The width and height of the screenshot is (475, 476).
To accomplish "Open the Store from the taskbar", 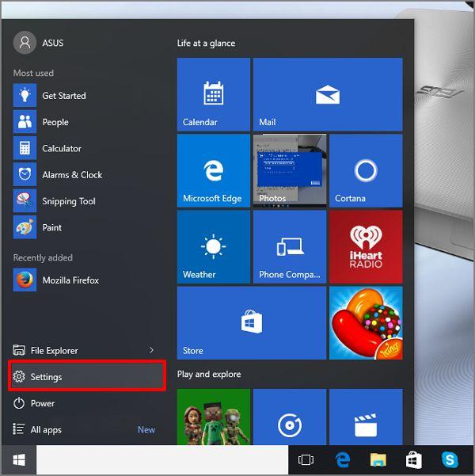I will (414, 460).
